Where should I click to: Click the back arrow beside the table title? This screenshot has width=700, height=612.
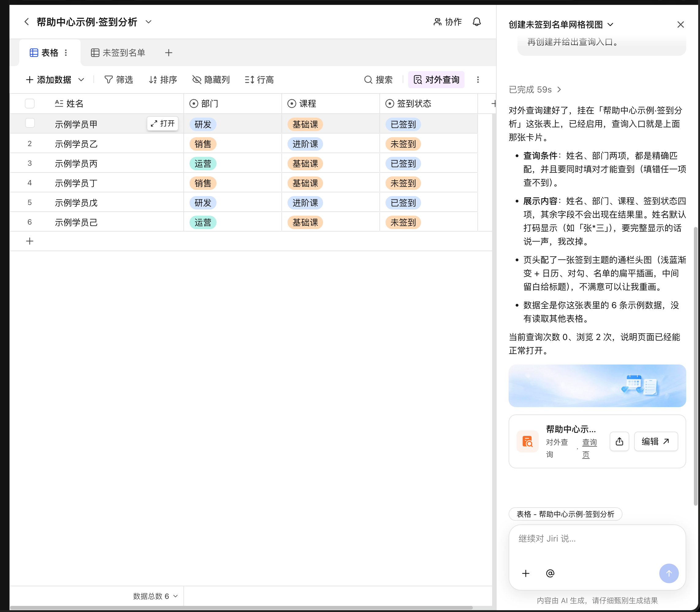pos(27,22)
